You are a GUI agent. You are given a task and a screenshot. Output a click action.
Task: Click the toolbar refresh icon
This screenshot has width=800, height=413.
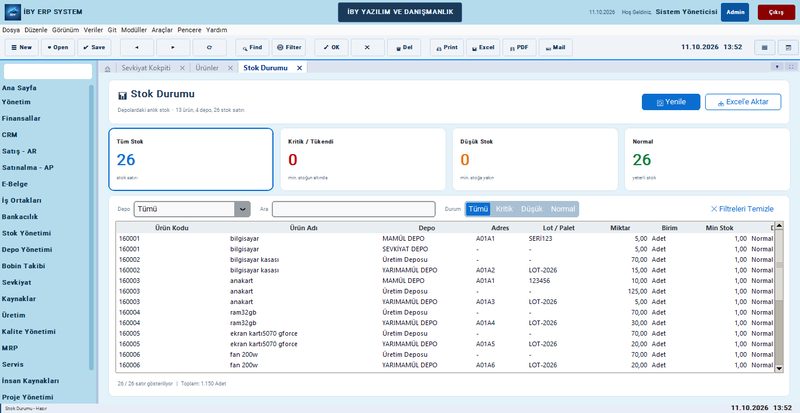pyautogui.click(x=209, y=47)
